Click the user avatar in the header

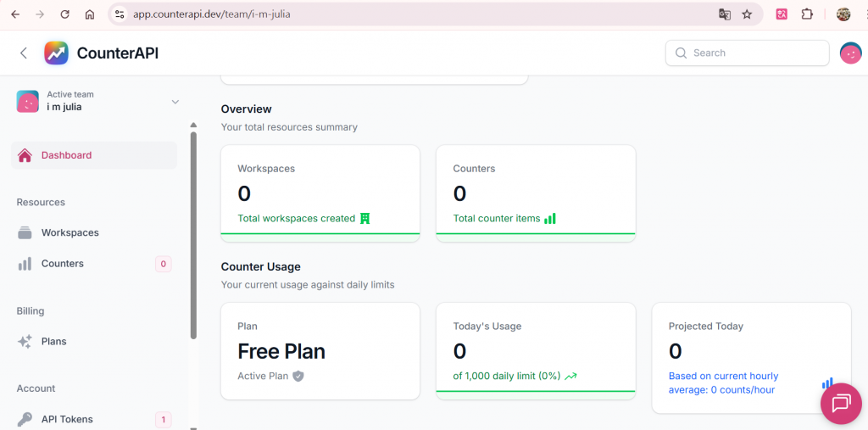tap(850, 53)
